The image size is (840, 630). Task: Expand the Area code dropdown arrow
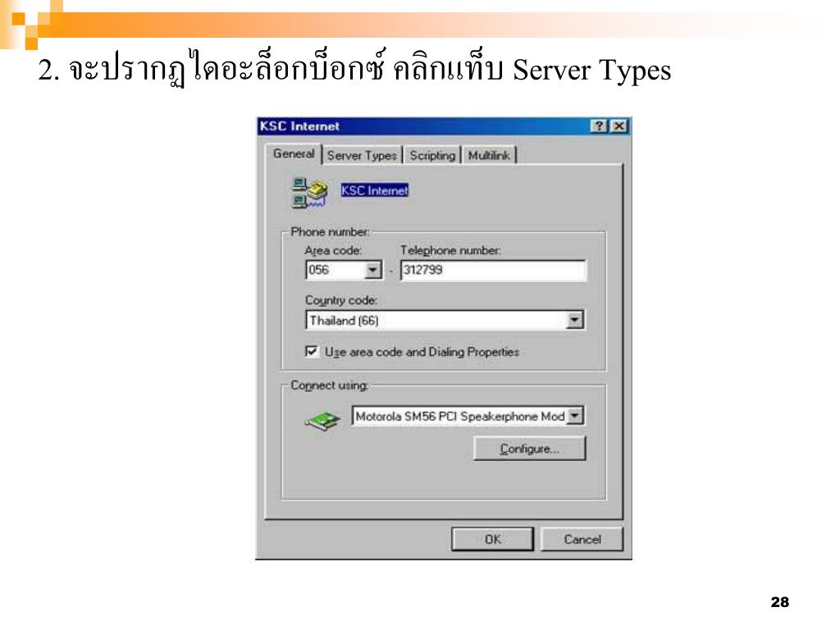373,269
